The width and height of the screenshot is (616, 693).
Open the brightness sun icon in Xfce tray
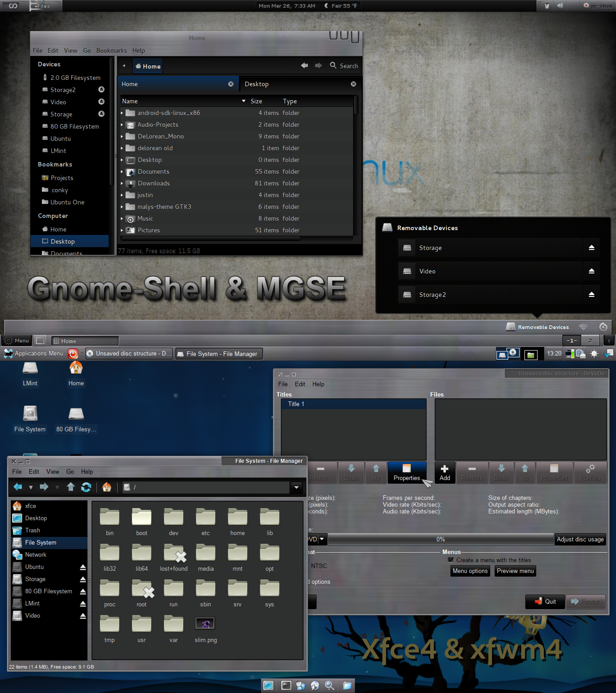click(x=594, y=354)
